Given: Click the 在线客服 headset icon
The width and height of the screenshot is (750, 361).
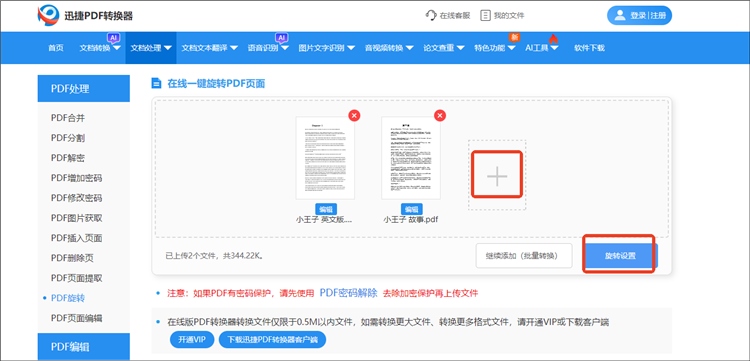Looking at the screenshot, I should pyautogui.click(x=430, y=15).
